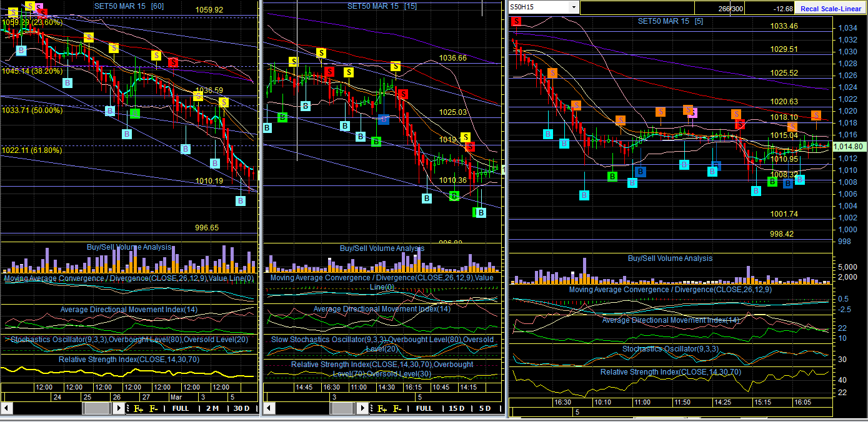Click right scroll arrow of 15-minute chart
The height and width of the screenshot is (422, 868).
coord(362,408)
